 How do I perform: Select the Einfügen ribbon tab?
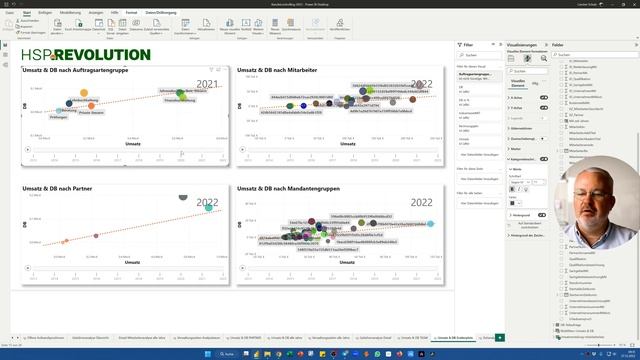click(45, 13)
